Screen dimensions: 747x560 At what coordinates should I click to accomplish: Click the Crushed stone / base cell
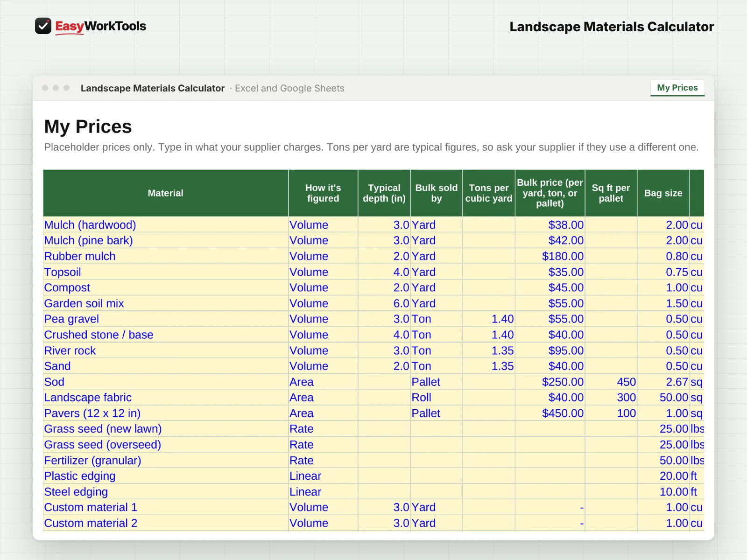tap(166, 335)
